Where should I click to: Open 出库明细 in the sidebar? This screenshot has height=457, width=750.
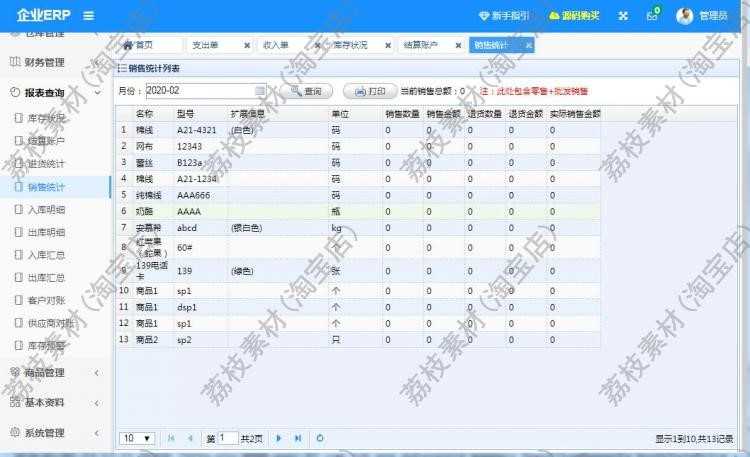click(46, 232)
